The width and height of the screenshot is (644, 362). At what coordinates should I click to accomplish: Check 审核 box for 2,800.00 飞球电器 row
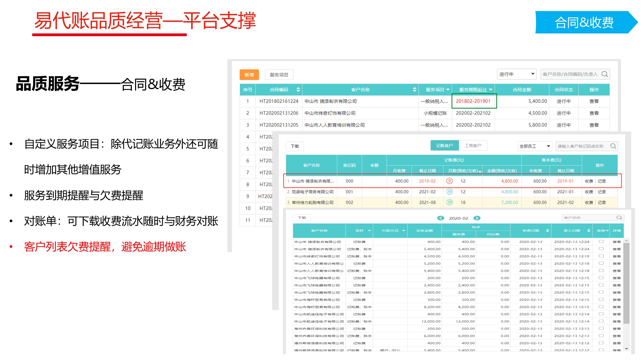pos(601,292)
